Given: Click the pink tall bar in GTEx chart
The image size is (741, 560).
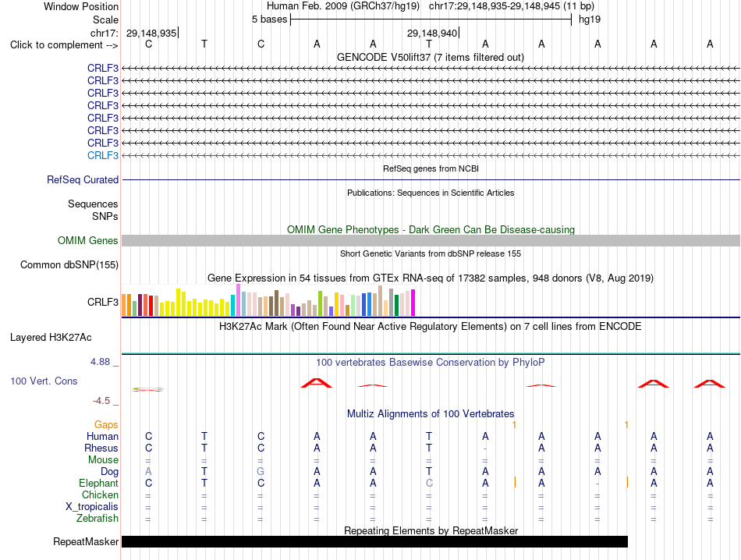Looking at the screenshot, I should [238, 299].
